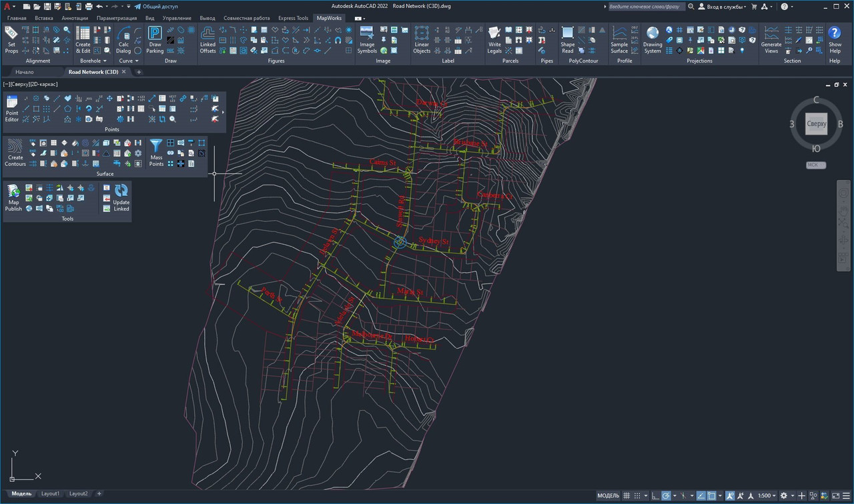Click keyword search input field
Screen dimensions: 854x504
pyautogui.click(x=646, y=7)
